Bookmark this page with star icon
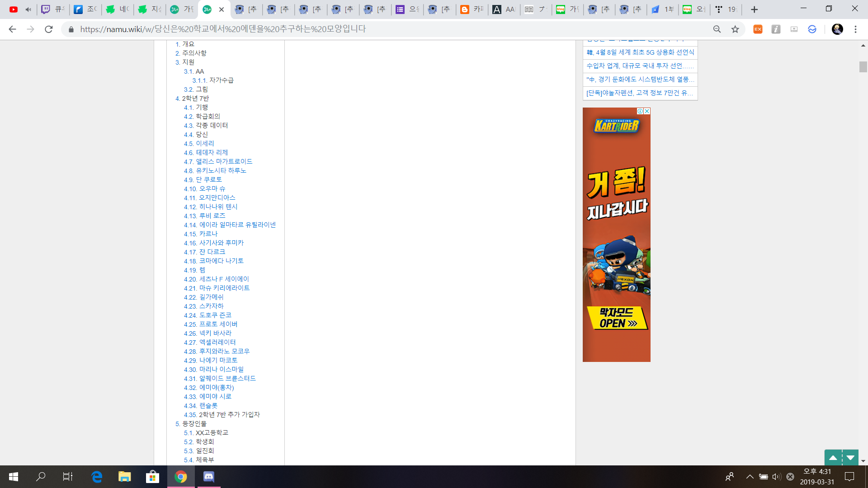The width and height of the screenshot is (868, 488). pyautogui.click(x=735, y=29)
